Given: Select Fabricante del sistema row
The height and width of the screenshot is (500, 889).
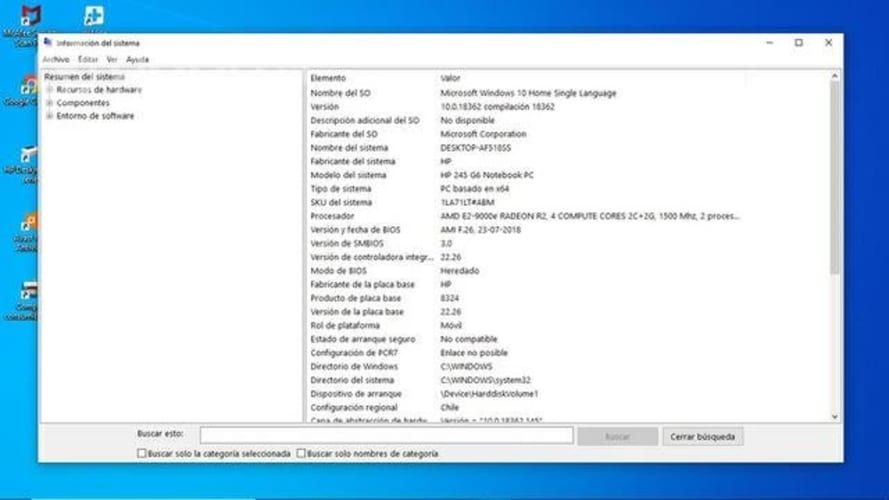Looking at the screenshot, I should (x=569, y=161).
